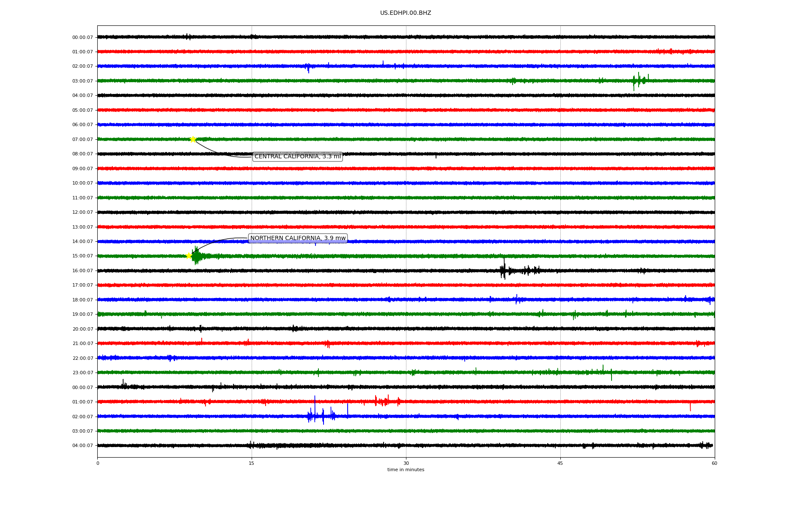Click the 12:00:07 time label

pyautogui.click(x=82, y=212)
